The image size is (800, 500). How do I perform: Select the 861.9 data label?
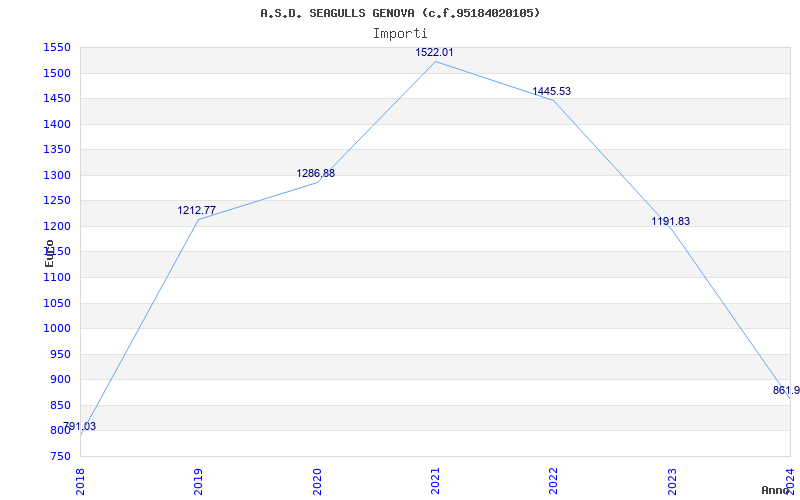pyautogui.click(x=786, y=390)
